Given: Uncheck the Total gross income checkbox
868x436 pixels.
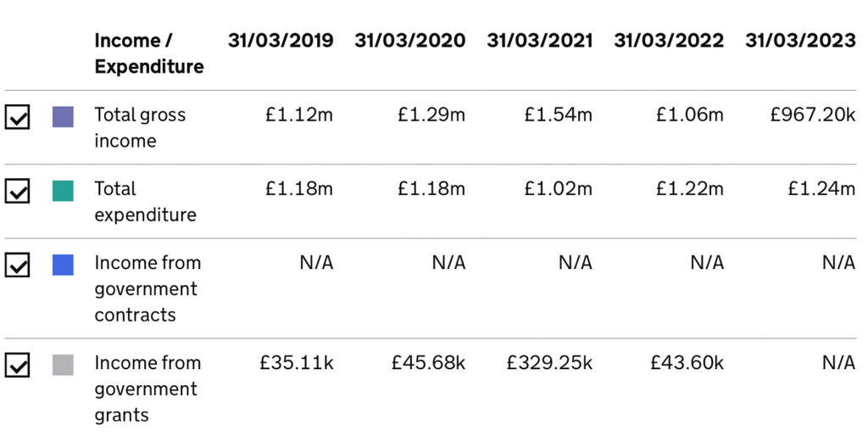Looking at the screenshot, I should tap(18, 117).
